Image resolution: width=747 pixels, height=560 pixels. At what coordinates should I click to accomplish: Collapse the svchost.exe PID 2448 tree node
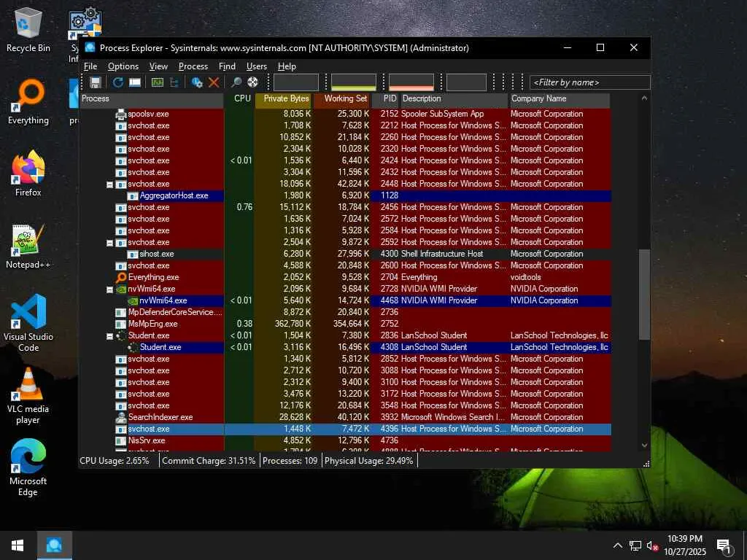coord(109,184)
